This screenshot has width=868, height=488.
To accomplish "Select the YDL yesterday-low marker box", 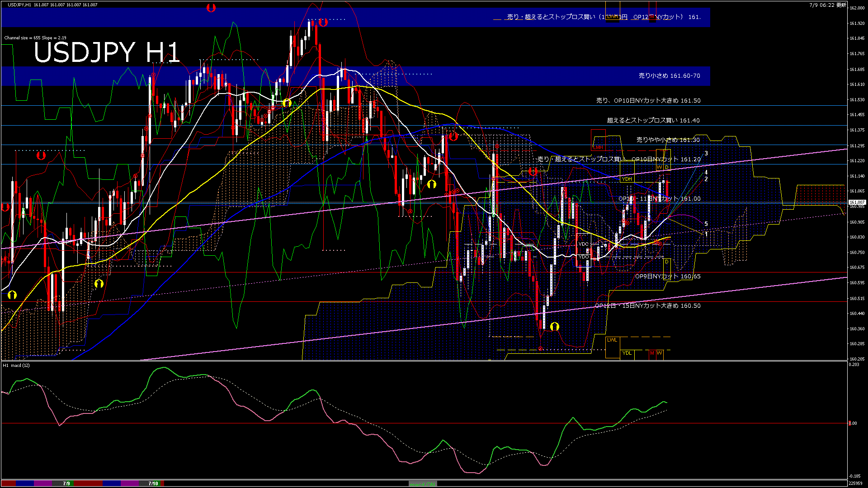I will (x=627, y=353).
